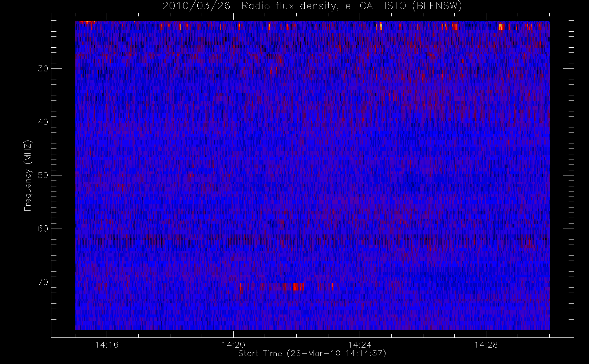Click the 60 MHz frequency tick label
Viewport: 589px width, 364px height.
[43, 229]
